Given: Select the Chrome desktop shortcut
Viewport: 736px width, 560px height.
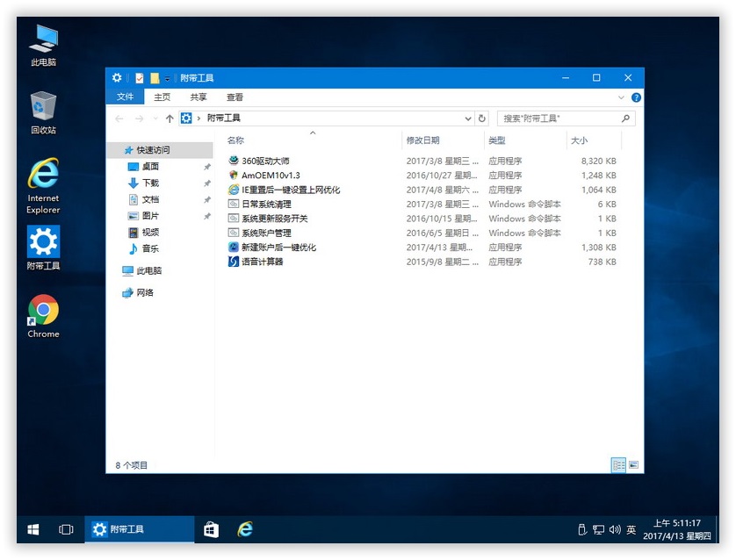Looking at the screenshot, I should [43, 316].
